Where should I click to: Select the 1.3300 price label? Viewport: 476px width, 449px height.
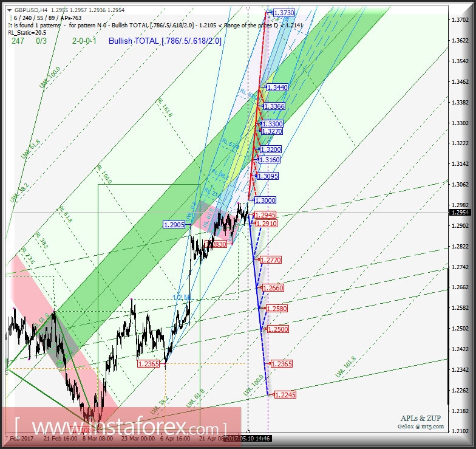point(272,124)
